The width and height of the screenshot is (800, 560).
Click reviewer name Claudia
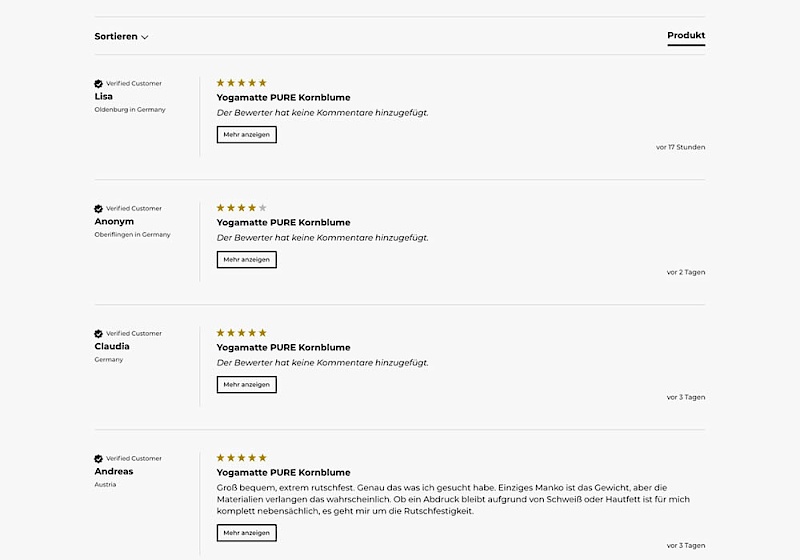click(x=112, y=346)
